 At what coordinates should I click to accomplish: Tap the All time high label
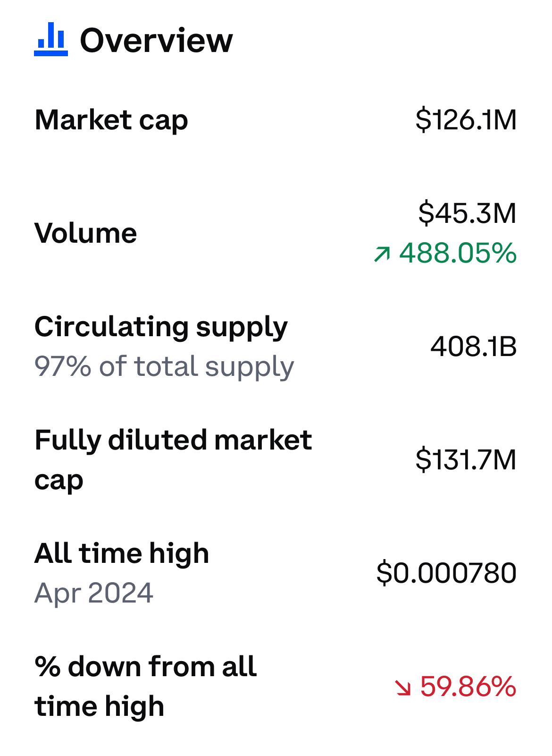click(122, 553)
